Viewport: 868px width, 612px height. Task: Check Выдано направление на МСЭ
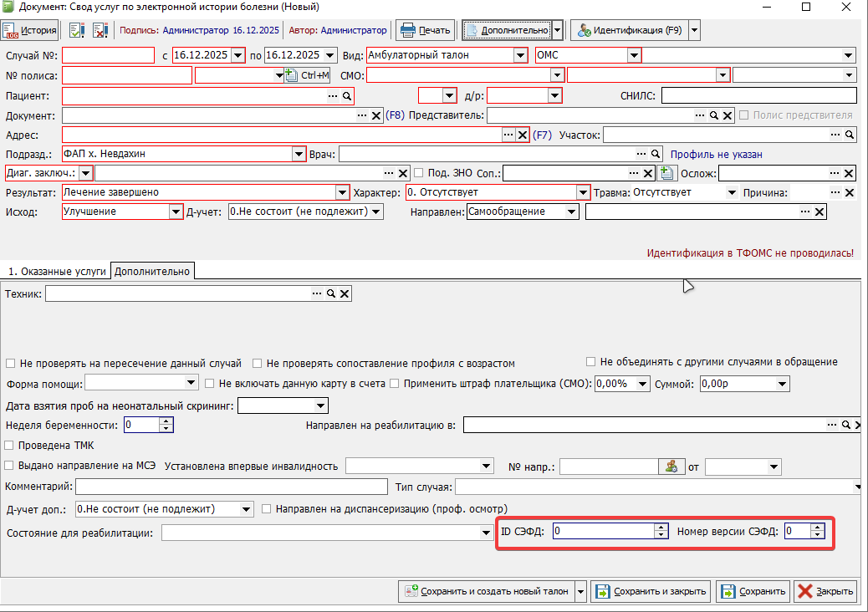tap(10, 466)
